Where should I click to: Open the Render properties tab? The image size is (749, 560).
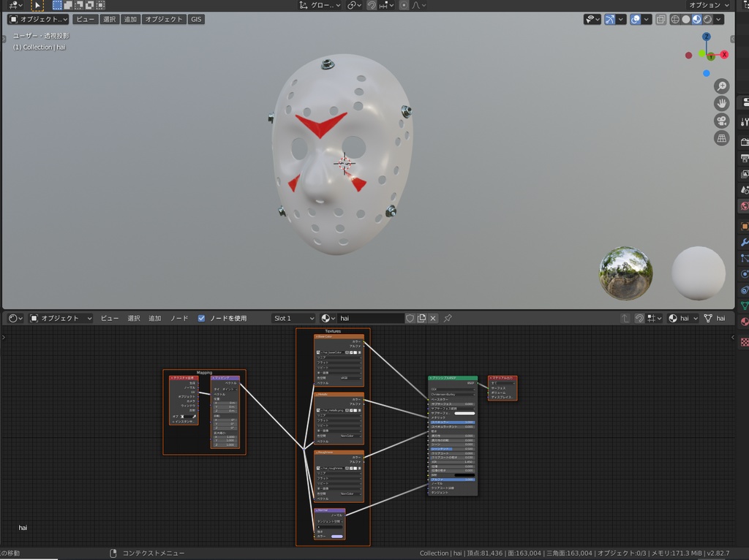point(744,142)
